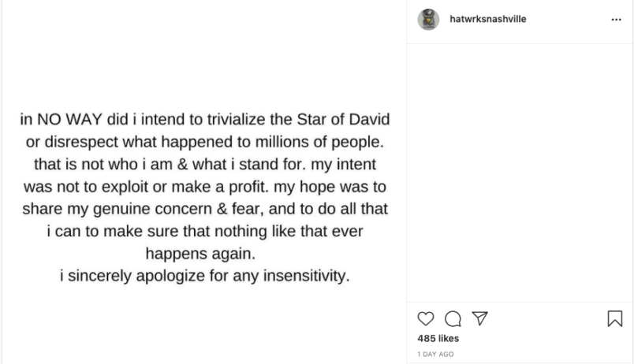Click the hatwrksnashville profile avatar
This screenshot has width=634, height=364.
coord(428,20)
